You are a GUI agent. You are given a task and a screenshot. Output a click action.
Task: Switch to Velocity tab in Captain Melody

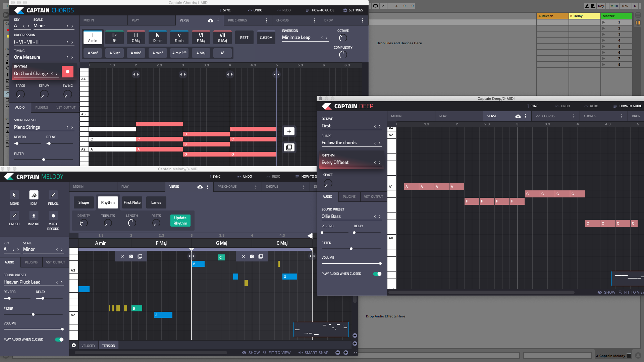pyautogui.click(x=88, y=346)
